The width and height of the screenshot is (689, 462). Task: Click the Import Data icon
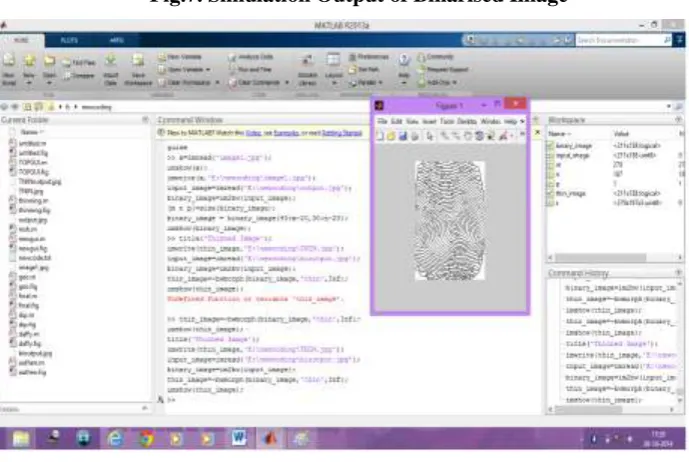click(x=110, y=60)
